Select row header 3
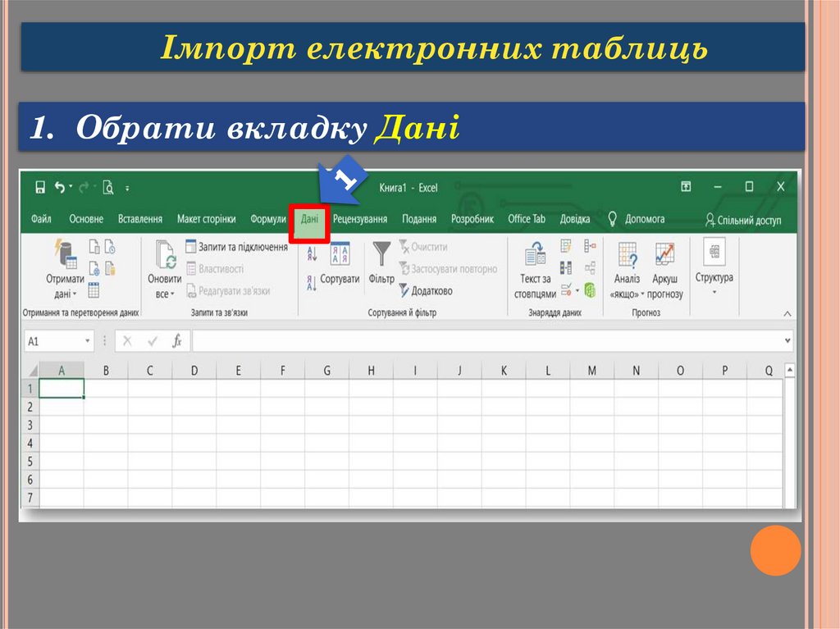 click(x=30, y=425)
